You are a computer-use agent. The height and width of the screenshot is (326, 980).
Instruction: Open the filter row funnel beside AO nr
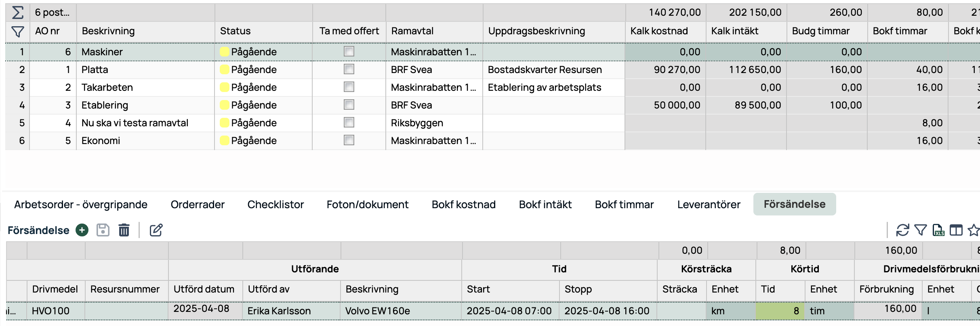click(x=17, y=31)
